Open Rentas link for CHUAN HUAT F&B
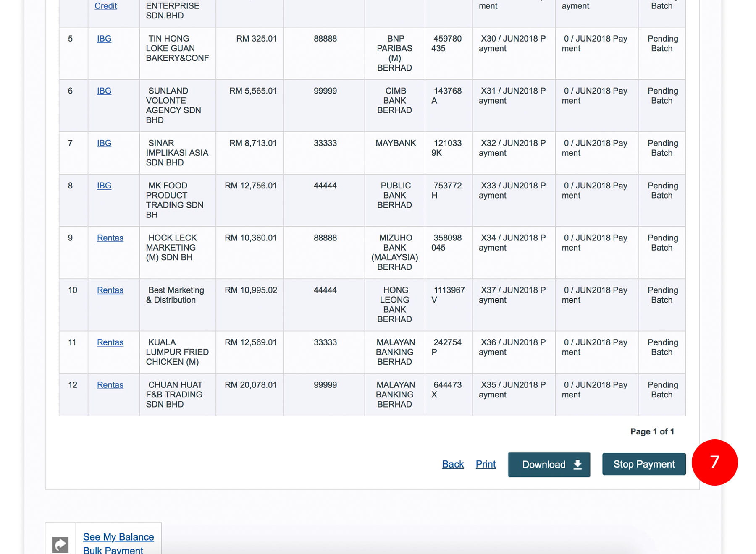The image size is (756, 554). pyautogui.click(x=110, y=385)
